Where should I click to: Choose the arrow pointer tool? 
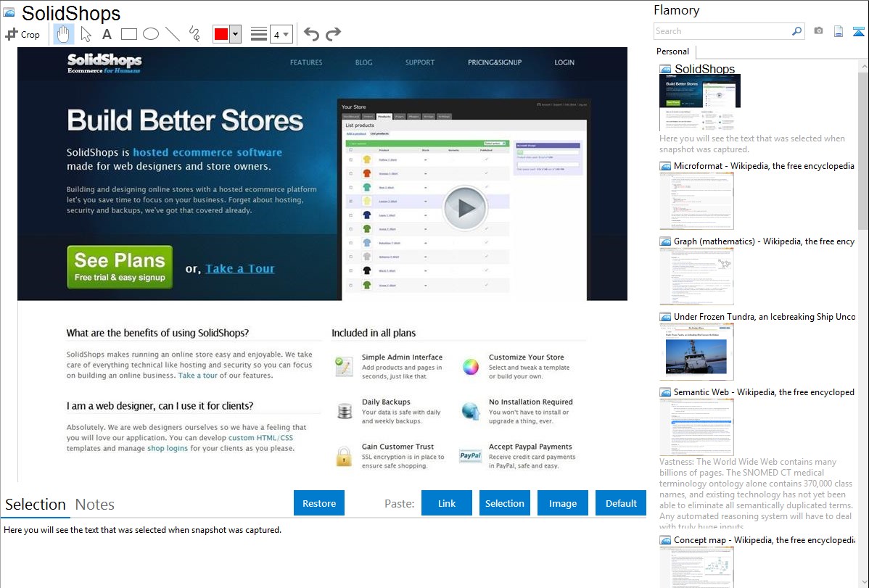(86, 34)
